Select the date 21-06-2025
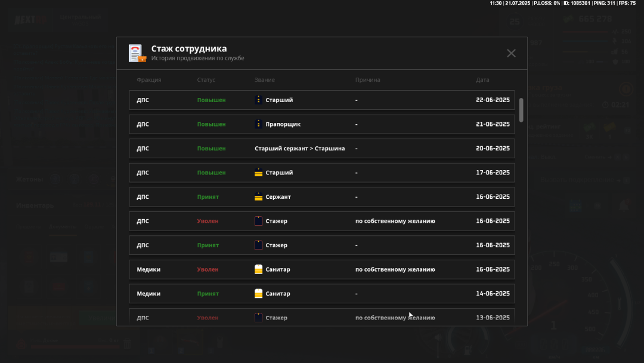 click(x=493, y=124)
